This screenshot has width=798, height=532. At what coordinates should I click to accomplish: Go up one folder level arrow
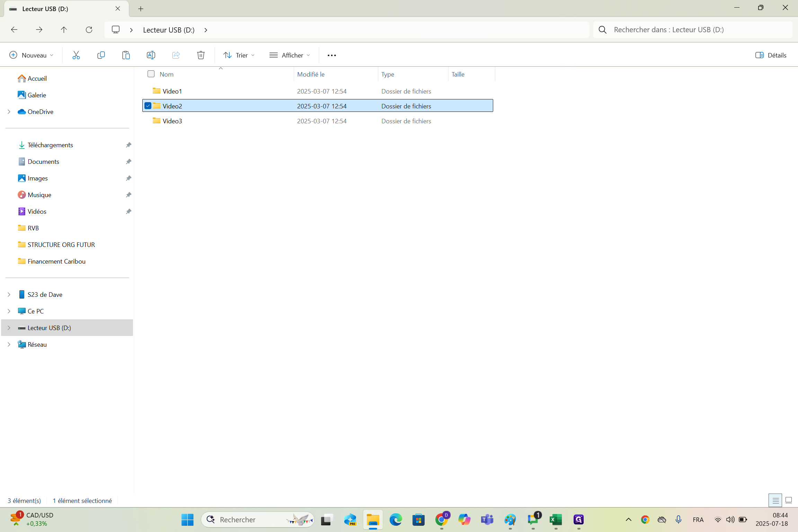click(x=64, y=30)
